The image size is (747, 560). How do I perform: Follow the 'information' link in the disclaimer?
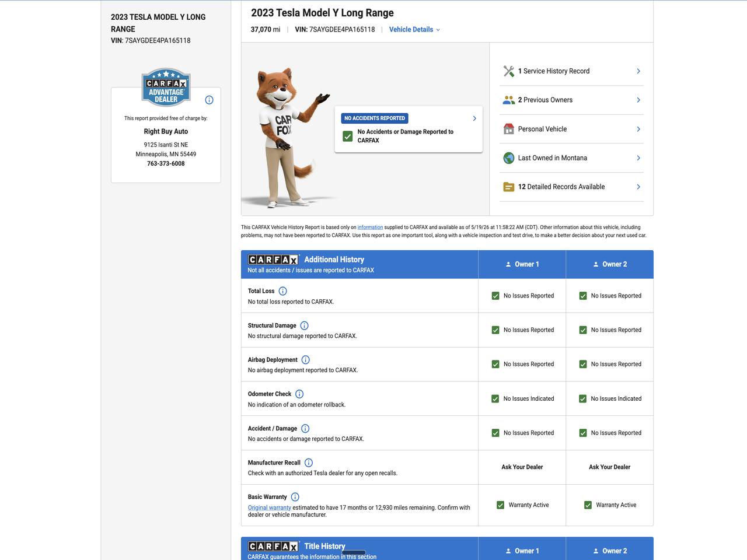click(x=370, y=228)
